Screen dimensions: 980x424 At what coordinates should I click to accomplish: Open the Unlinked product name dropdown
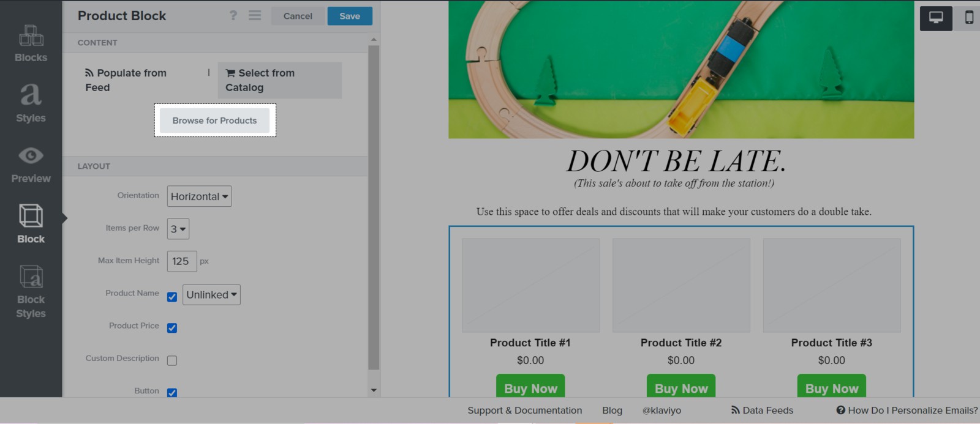point(211,295)
